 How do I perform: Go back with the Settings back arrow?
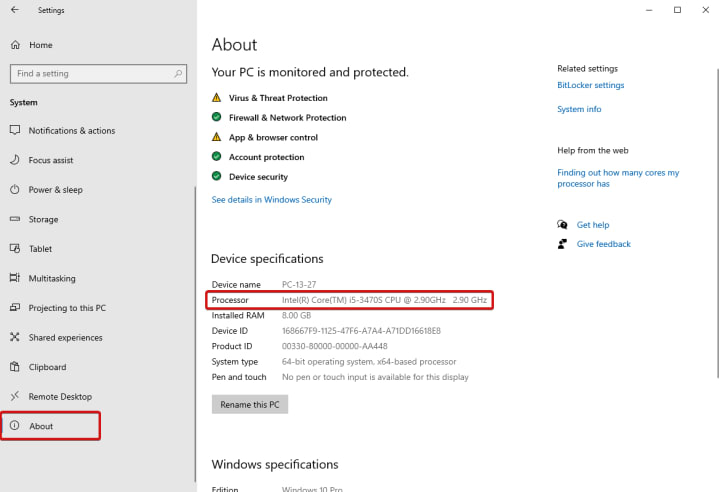click(x=15, y=10)
